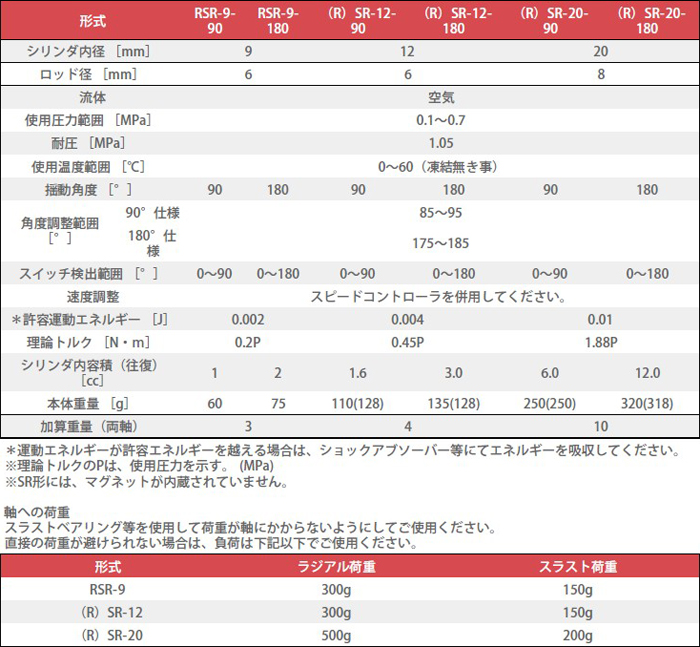Viewport: 700px width, 647px height.
Task: Select the 1.05 proof pressure value
Action: pos(440,143)
